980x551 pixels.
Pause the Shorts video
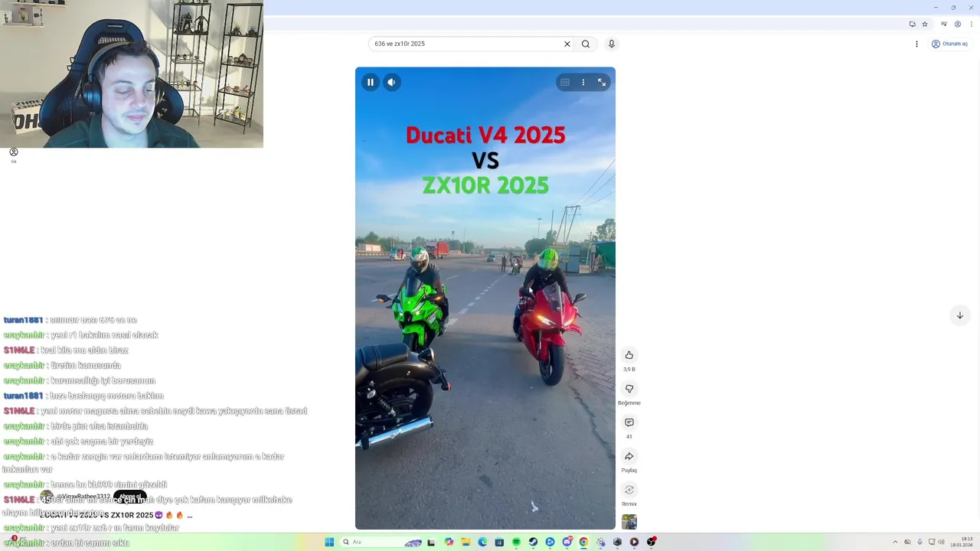click(371, 82)
